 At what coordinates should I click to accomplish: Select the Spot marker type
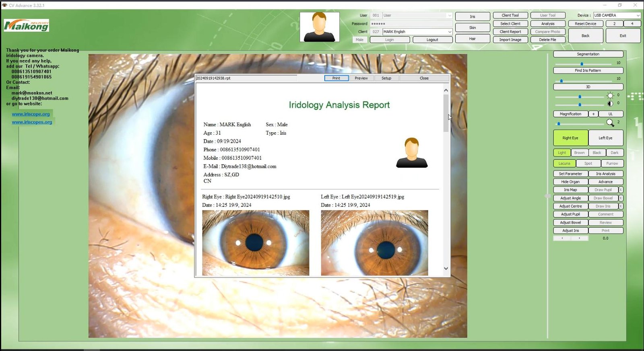pos(588,163)
